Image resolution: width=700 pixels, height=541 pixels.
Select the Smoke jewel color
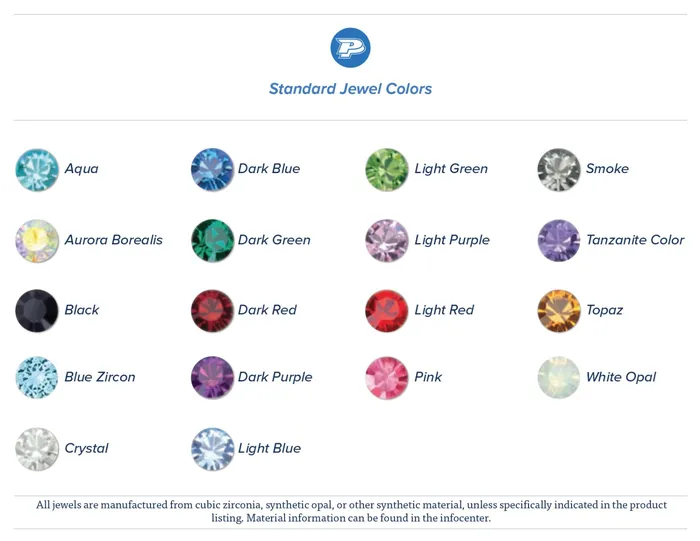click(x=559, y=170)
